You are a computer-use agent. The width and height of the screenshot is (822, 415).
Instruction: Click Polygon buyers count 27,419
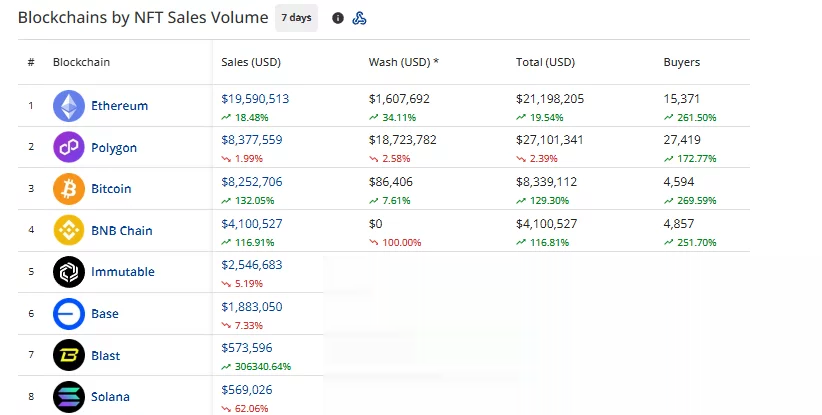682,140
